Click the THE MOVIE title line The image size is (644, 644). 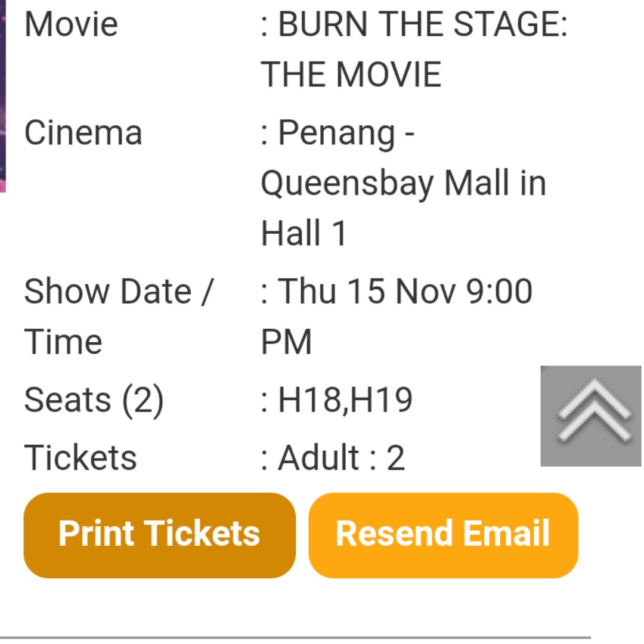(351, 75)
